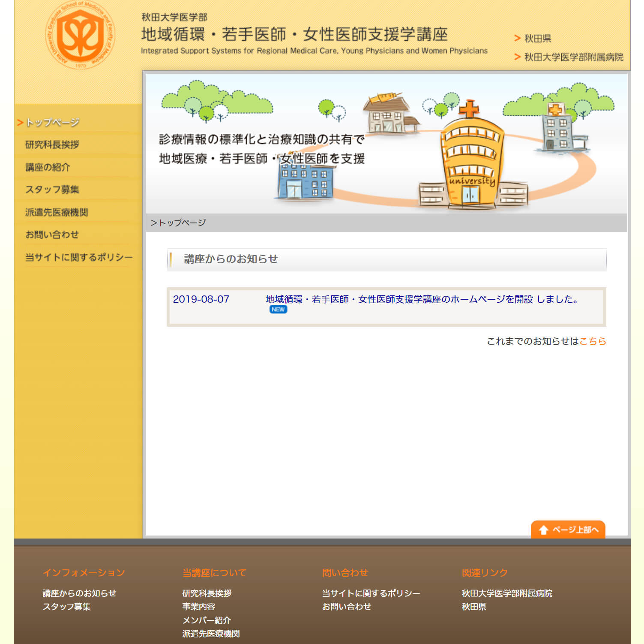Viewport: 644px width, 644px height.
Task: Open footer link スタッフ募集
Action: 66,606
